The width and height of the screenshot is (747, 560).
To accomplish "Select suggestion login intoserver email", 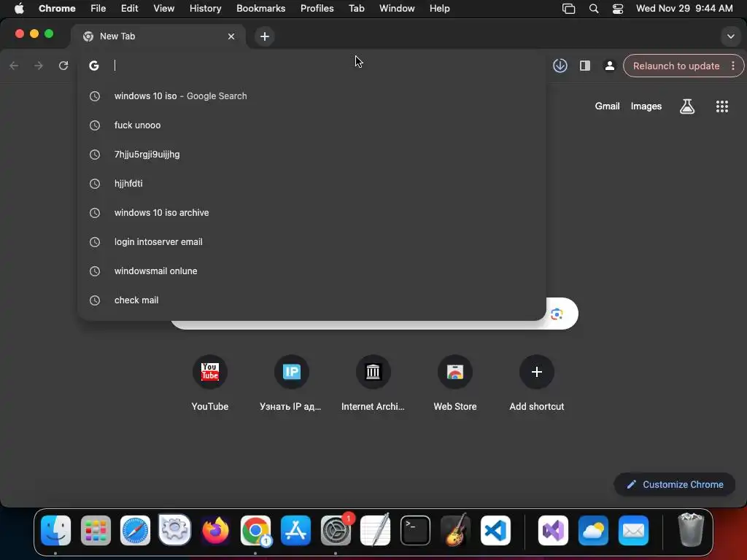I will click(x=311, y=242).
